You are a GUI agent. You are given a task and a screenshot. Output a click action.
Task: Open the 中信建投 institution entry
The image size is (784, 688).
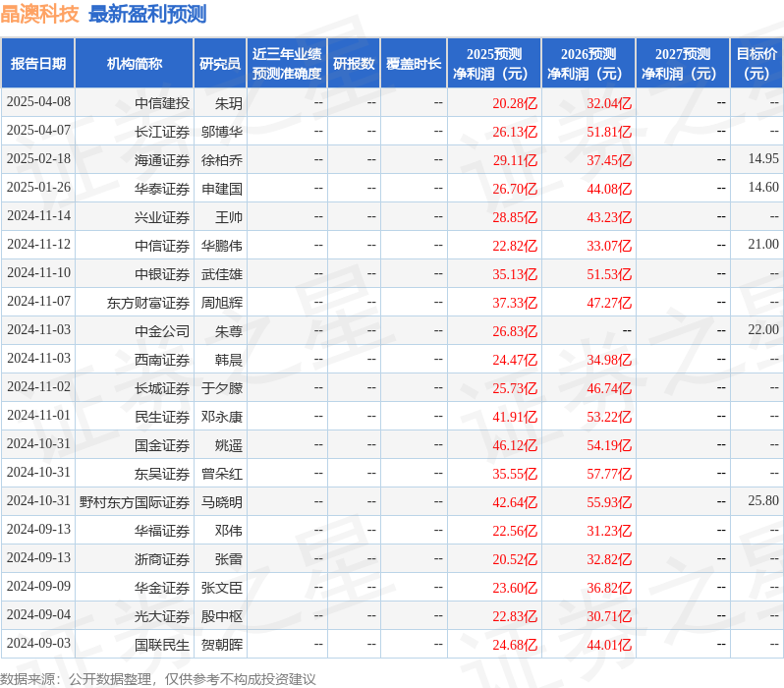click(162, 102)
